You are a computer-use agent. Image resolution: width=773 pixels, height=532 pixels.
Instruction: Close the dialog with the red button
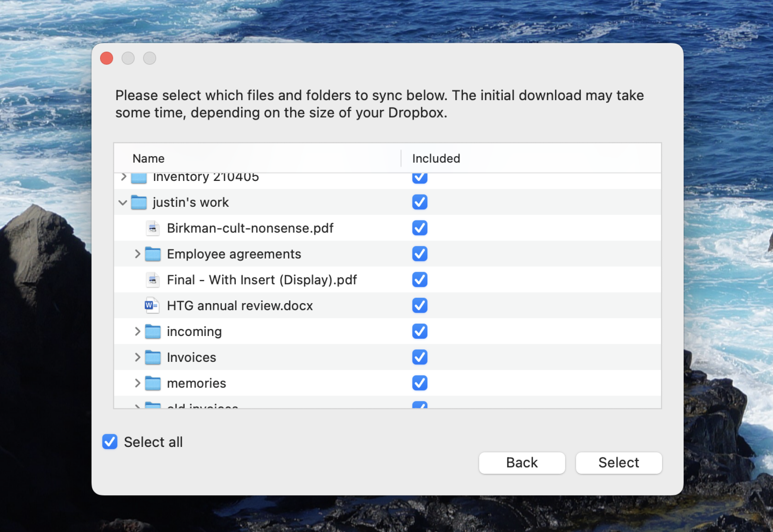point(107,58)
